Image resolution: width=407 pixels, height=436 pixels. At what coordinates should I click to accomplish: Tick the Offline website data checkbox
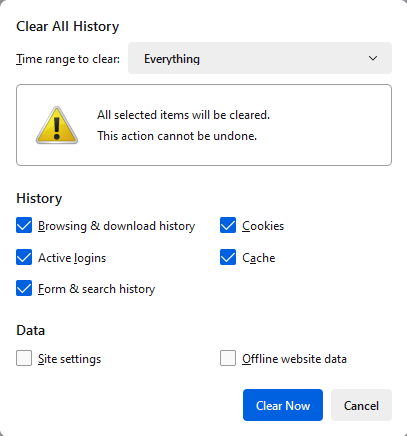click(228, 358)
